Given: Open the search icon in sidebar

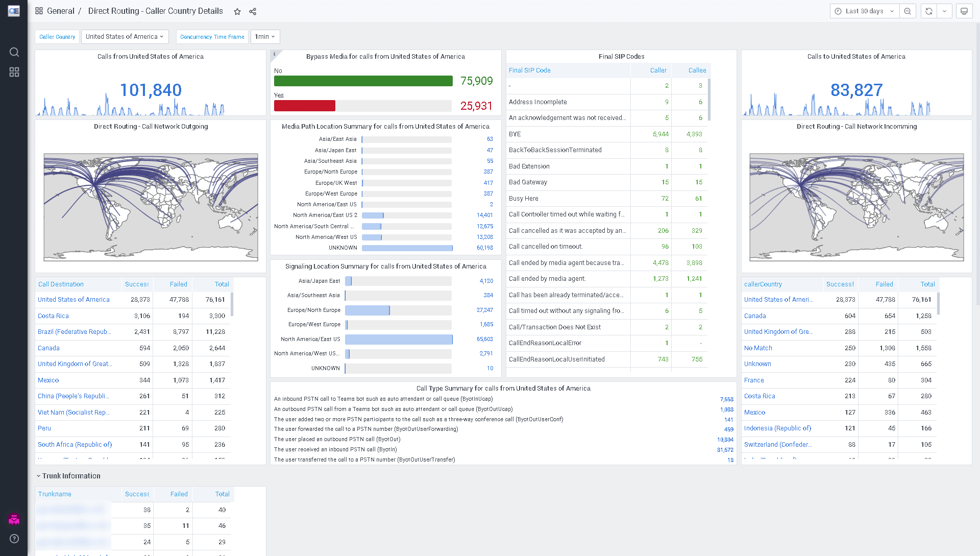Looking at the screenshot, I should click(x=14, y=52).
